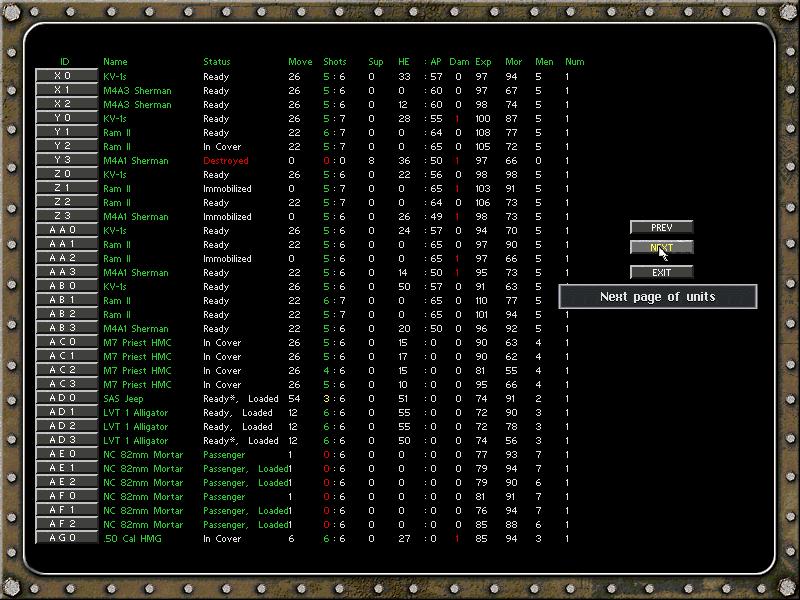The width and height of the screenshot is (800, 600).
Task: Select SAS Jeep ID button AD0
Action: 66,398
